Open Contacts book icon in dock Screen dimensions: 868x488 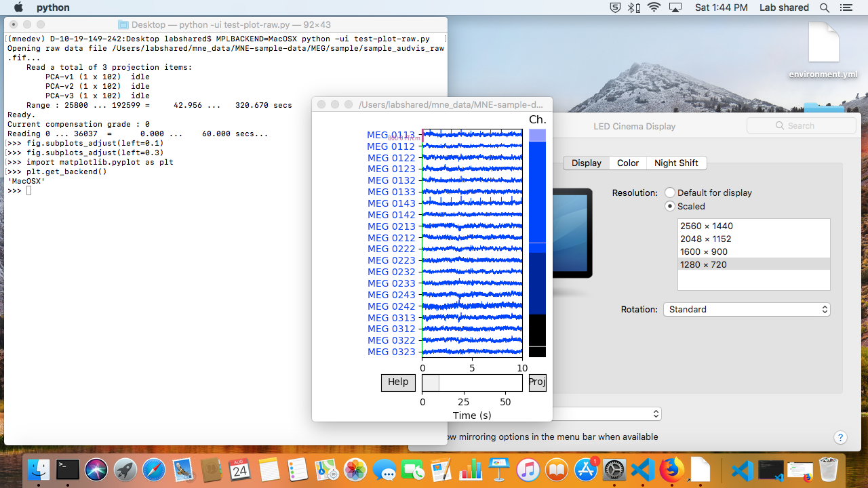tap(212, 470)
